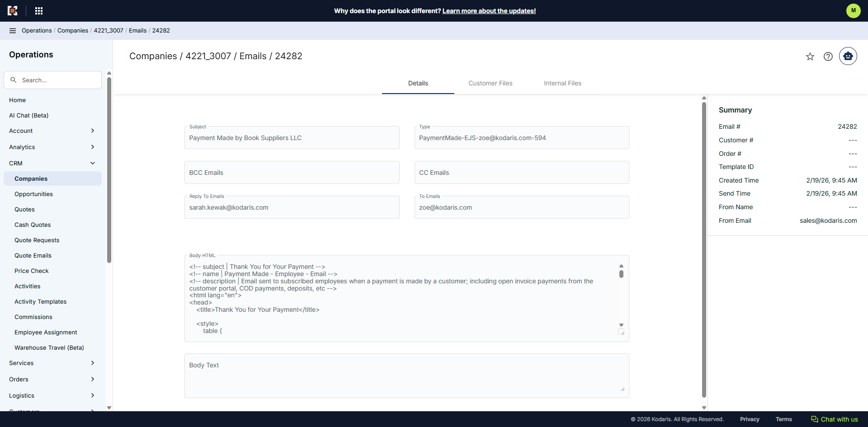Open Opportunities in the sidebar

point(52,194)
